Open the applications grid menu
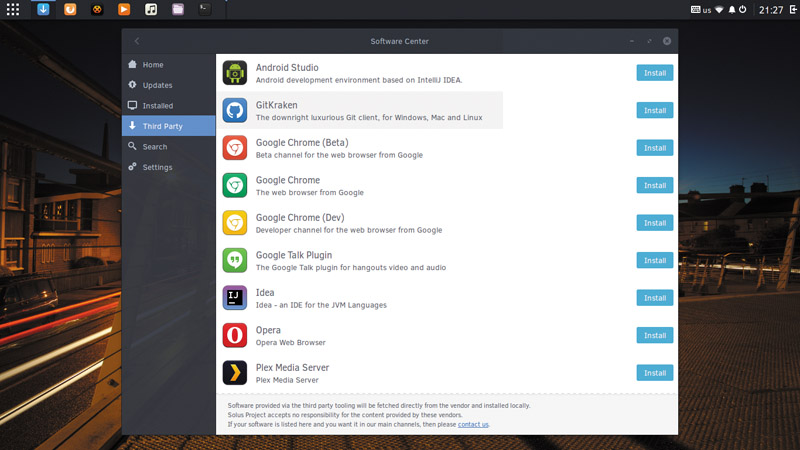This screenshot has height=450, width=800. pyautogui.click(x=13, y=9)
